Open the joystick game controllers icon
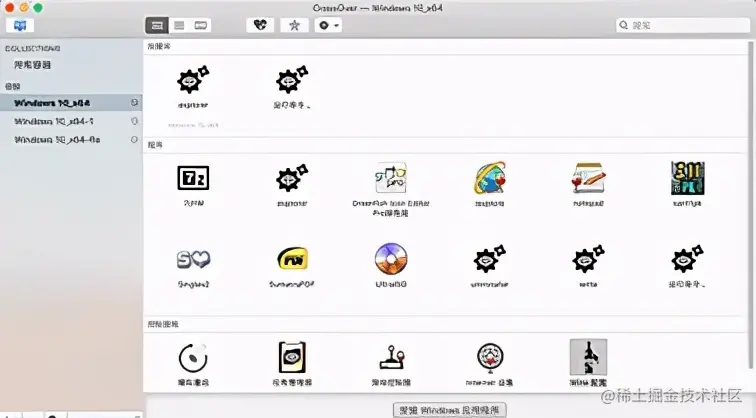 point(391,358)
